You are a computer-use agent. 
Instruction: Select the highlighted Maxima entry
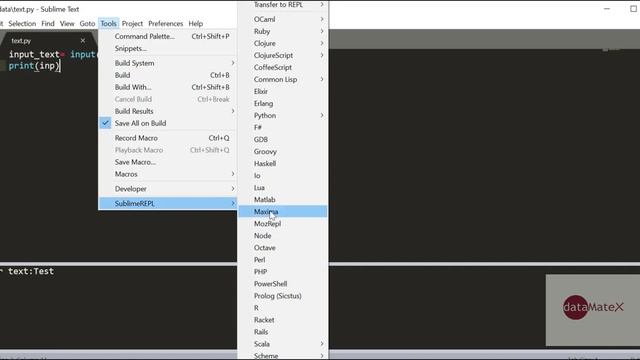(x=283, y=211)
